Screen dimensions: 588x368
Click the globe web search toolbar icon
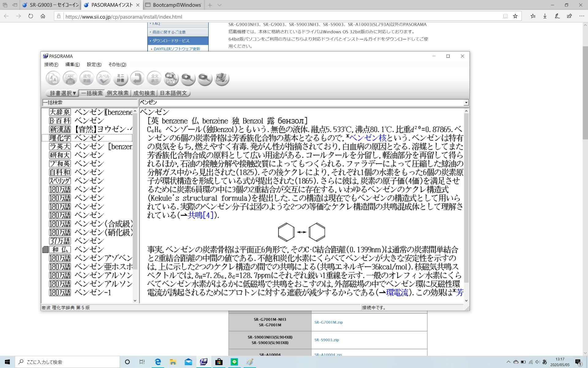click(222, 79)
